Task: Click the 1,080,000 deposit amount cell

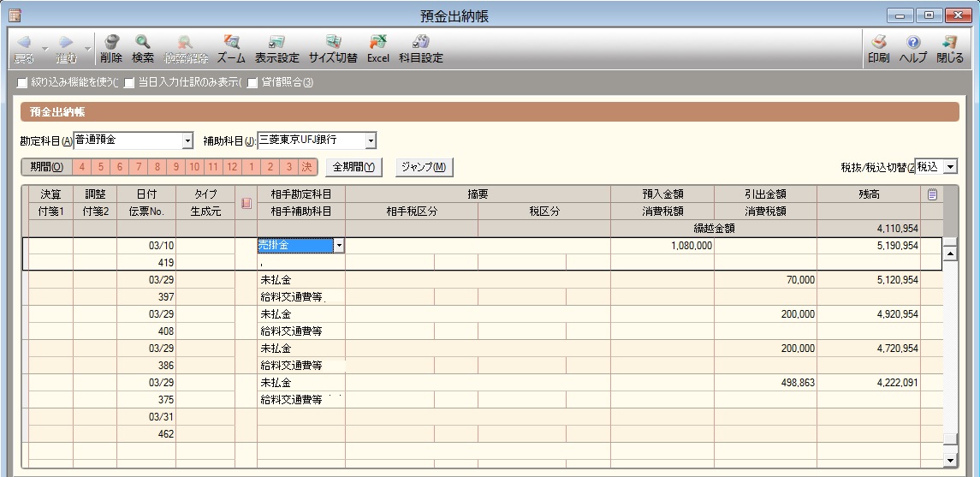Action: (662, 247)
